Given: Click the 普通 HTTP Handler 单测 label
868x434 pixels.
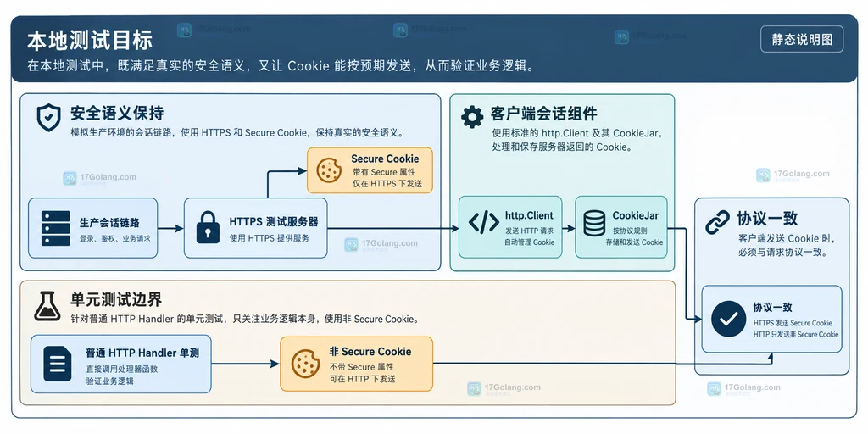Looking at the screenshot, I should point(142,353).
